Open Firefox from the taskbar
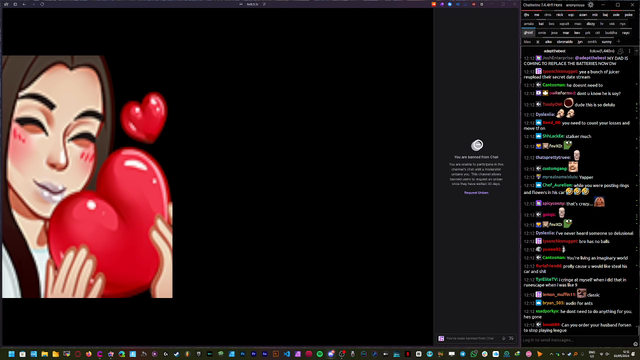The height and width of the screenshot is (360, 640). point(89,354)
